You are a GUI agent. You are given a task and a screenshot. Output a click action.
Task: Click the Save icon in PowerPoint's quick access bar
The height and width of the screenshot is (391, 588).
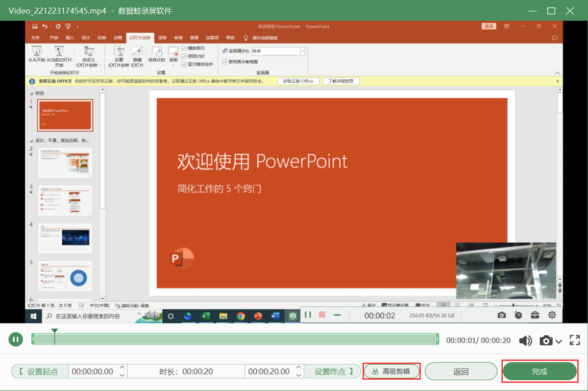coord(34,26)
